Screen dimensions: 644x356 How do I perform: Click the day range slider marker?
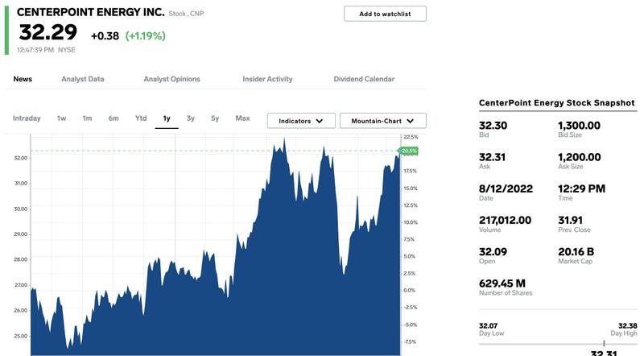click(604, 343)
